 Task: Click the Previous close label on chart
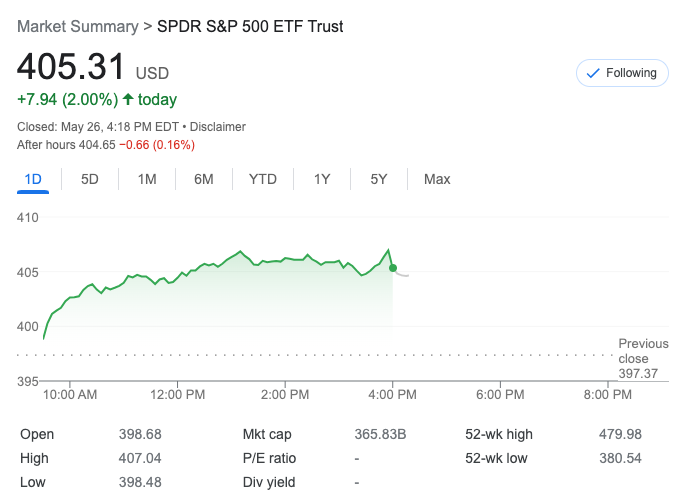tap(643, 351)
